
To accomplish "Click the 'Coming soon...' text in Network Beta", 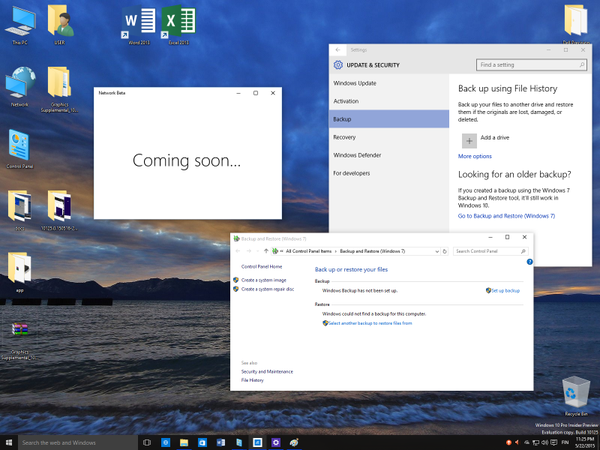I will (186, 160).
